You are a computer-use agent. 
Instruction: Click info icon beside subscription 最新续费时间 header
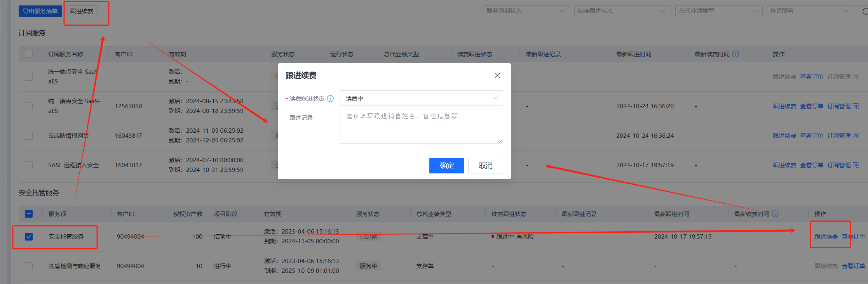736,54
